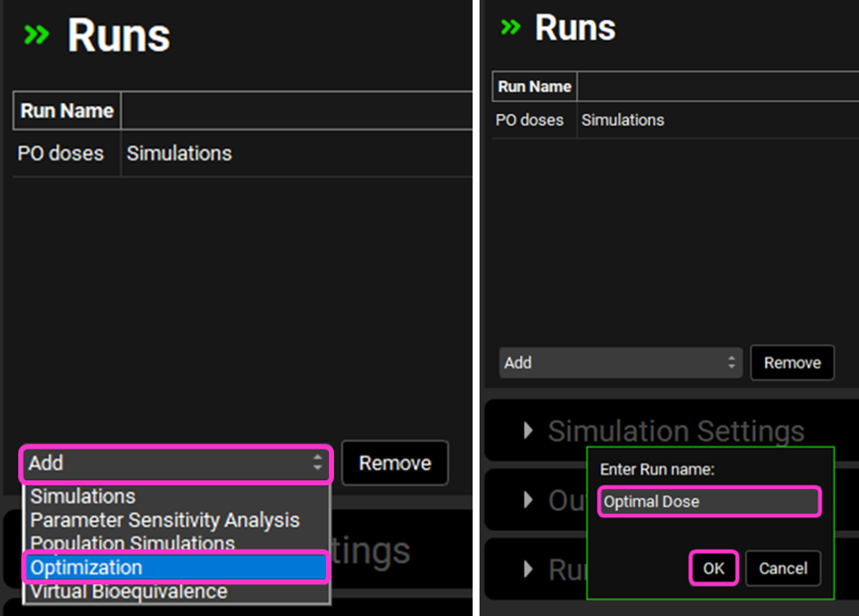This screenshot has height=616, width=859.
Task: Confirm the run name with OK
Action: point(713,568)
